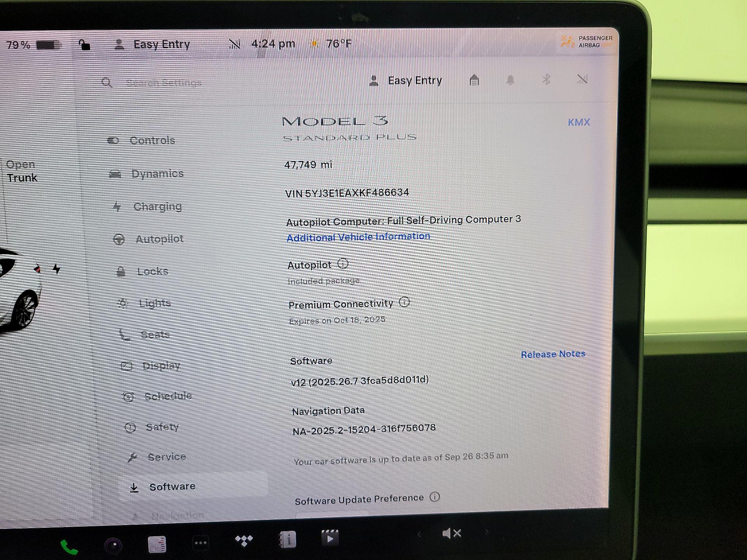Launch the camera app in the bottom bar
747x560 pixels.
tap(114, 545)
